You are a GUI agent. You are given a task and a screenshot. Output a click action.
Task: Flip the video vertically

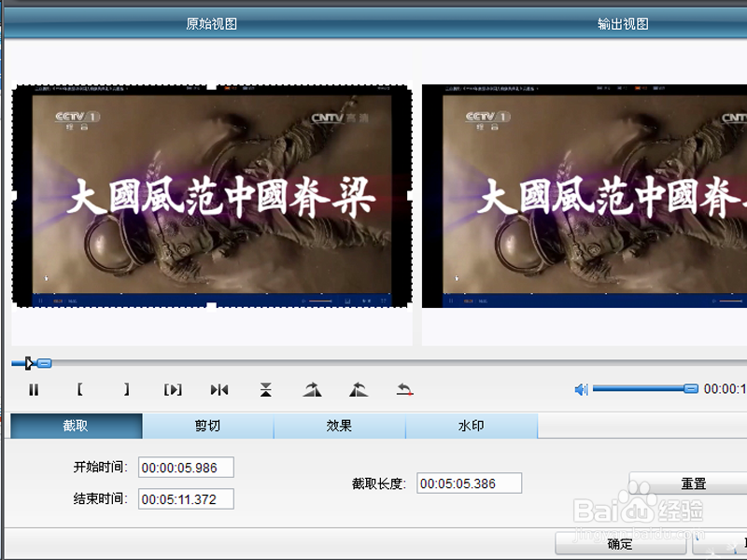(x=266, y=389)
